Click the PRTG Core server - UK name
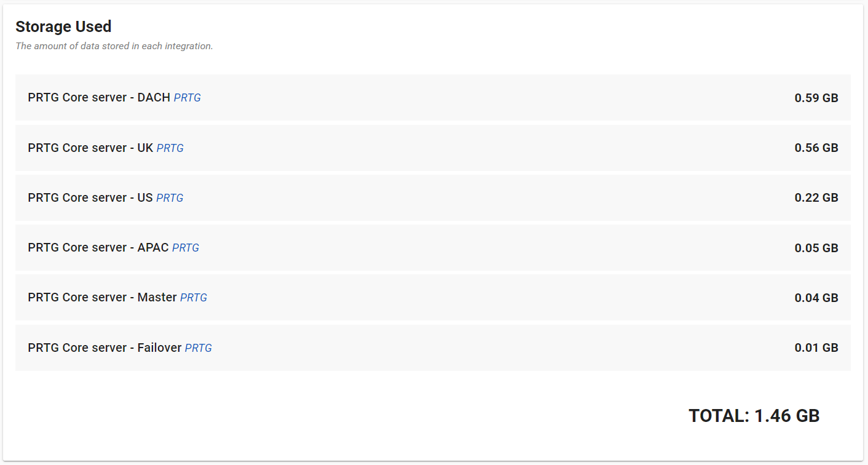This screenshot has height=465, width=868. pyautogui.click(x=90, y=148)
